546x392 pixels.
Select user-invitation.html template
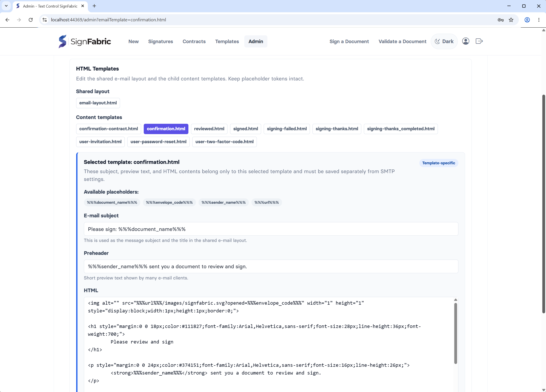pos(100,142)
